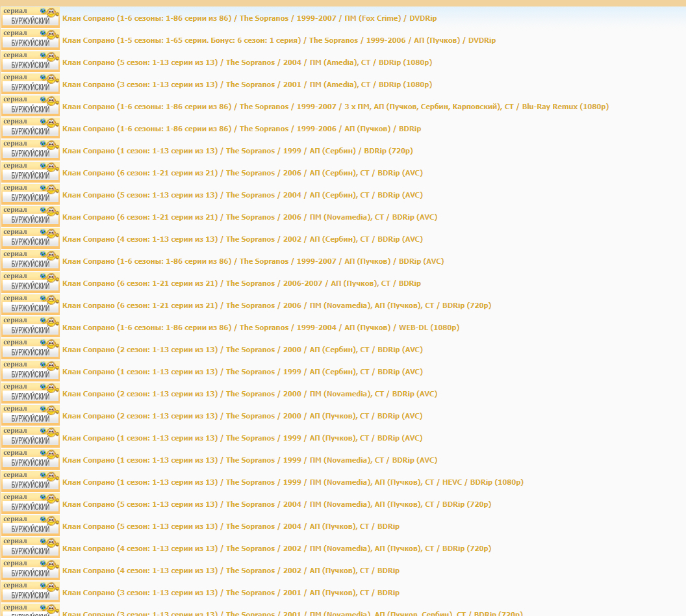Click badge beside 1999-2006 Пучков BDRip seasons 1-6 row
Viewport: 686px width, 616px height.
pos(30,128)
